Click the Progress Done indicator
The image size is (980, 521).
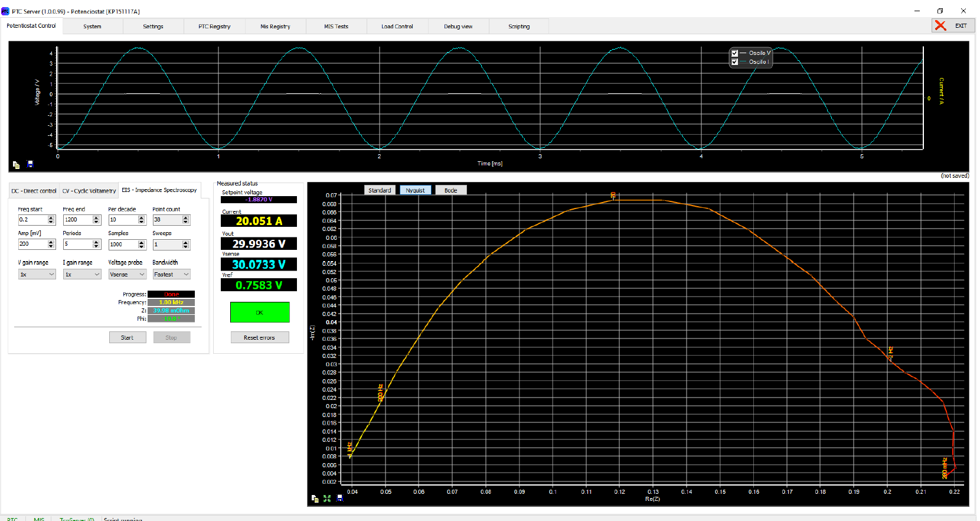click(171, 294)
